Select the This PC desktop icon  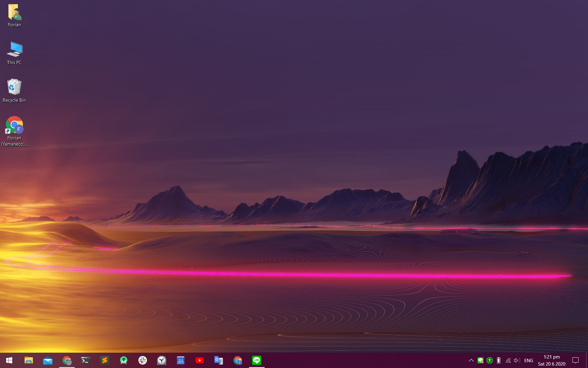(x=14, y=53)
